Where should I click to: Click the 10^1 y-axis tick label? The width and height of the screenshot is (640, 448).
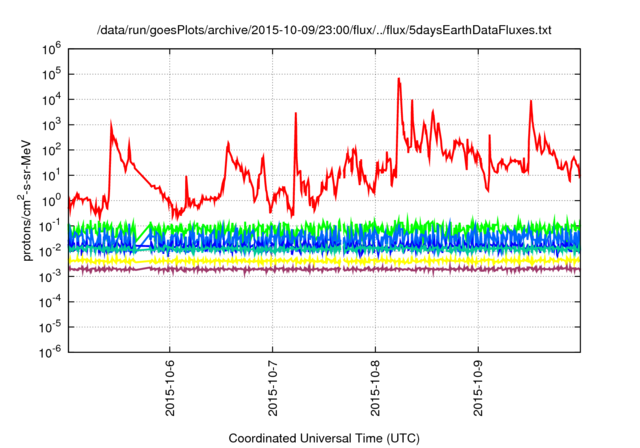[51, 176]
